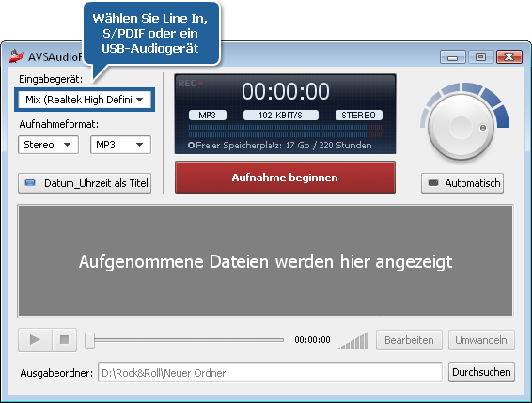Click the recorded files list area

(x=265, y=260)
